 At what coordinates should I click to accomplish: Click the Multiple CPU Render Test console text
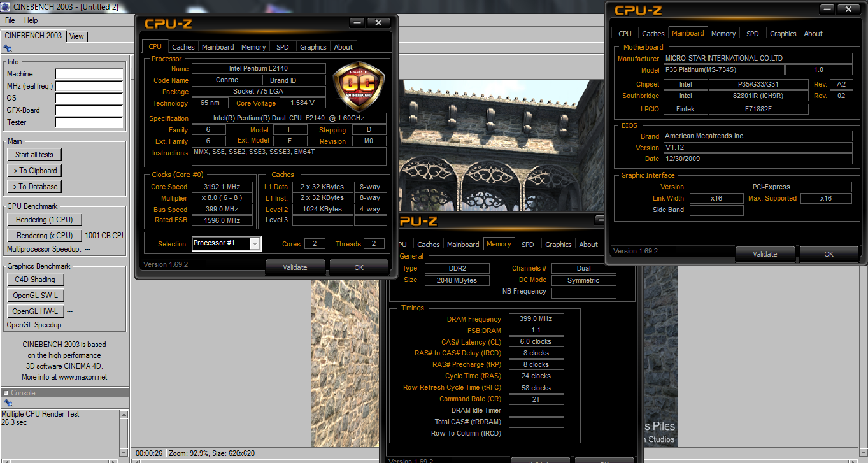(x=41, y=414)
